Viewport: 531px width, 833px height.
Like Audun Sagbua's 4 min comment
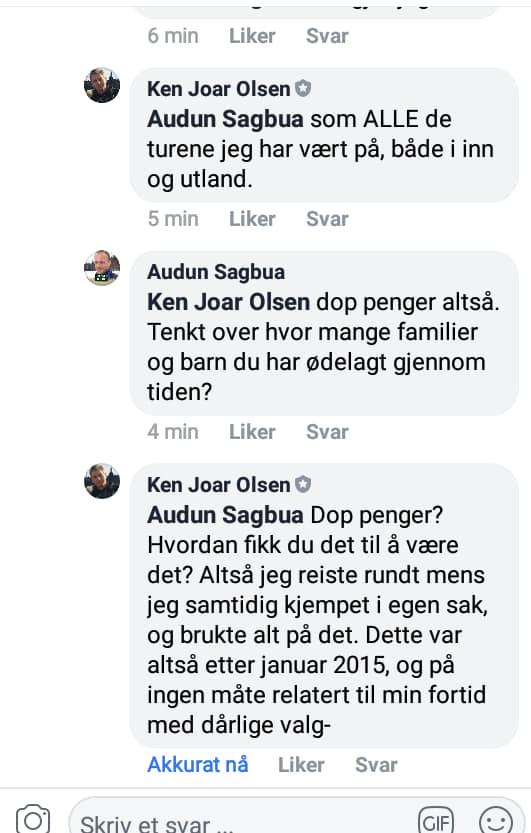point(252,432)
